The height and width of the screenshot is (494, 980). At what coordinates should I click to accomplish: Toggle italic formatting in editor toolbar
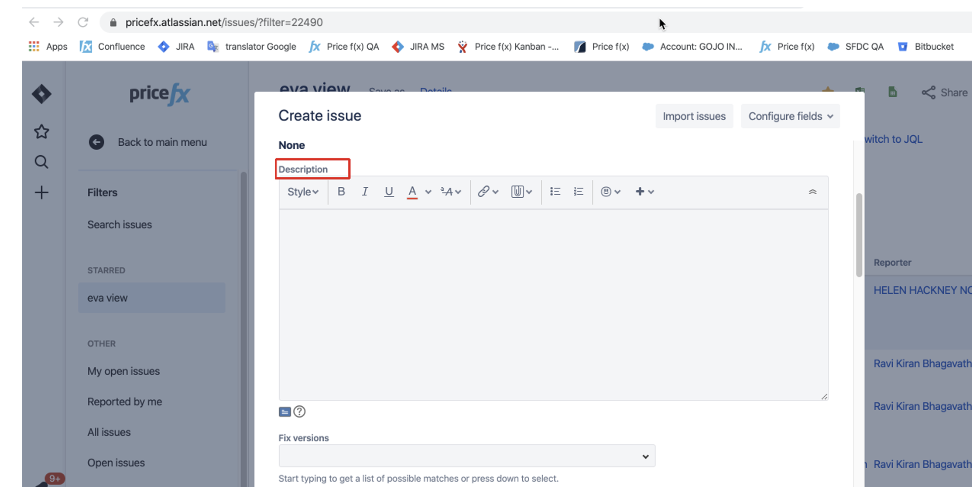(365, 192)
